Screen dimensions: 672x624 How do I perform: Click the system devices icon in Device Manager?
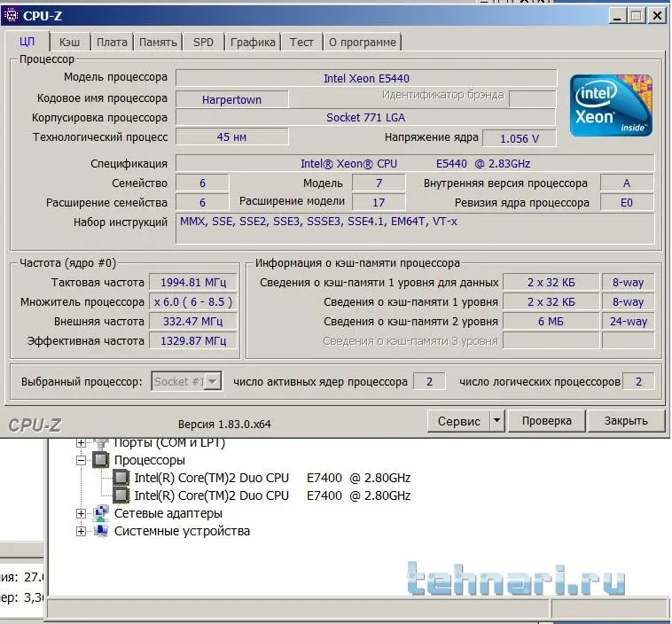[x=101, y=531]
